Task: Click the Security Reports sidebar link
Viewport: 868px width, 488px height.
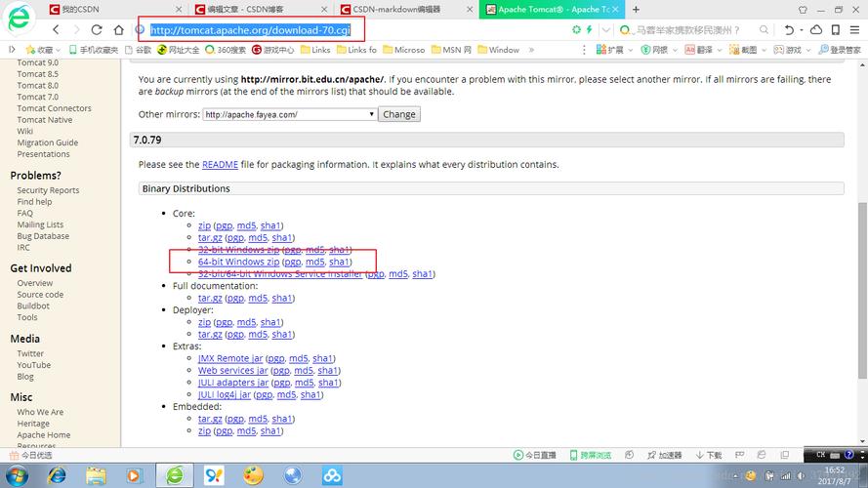Action: click(48, 190)
